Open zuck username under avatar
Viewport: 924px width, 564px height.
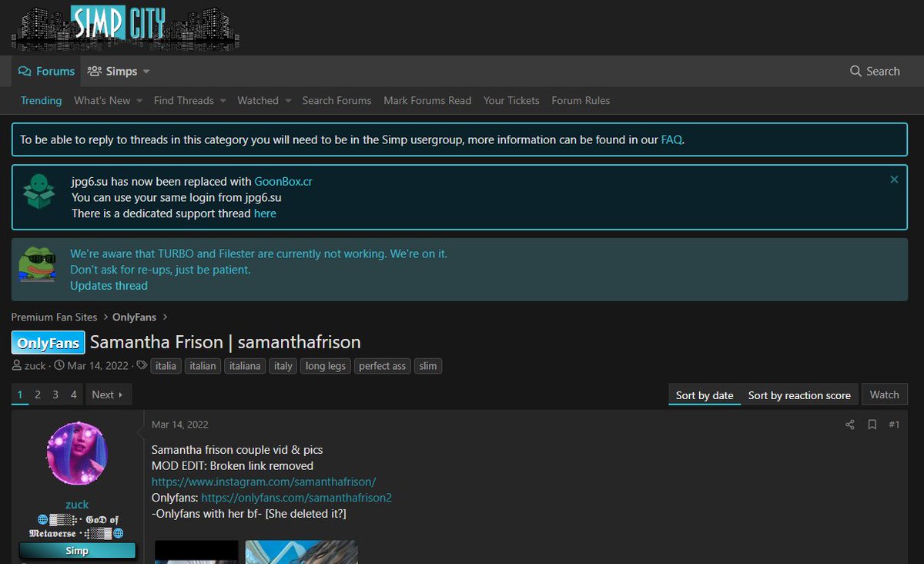point(77,505)
